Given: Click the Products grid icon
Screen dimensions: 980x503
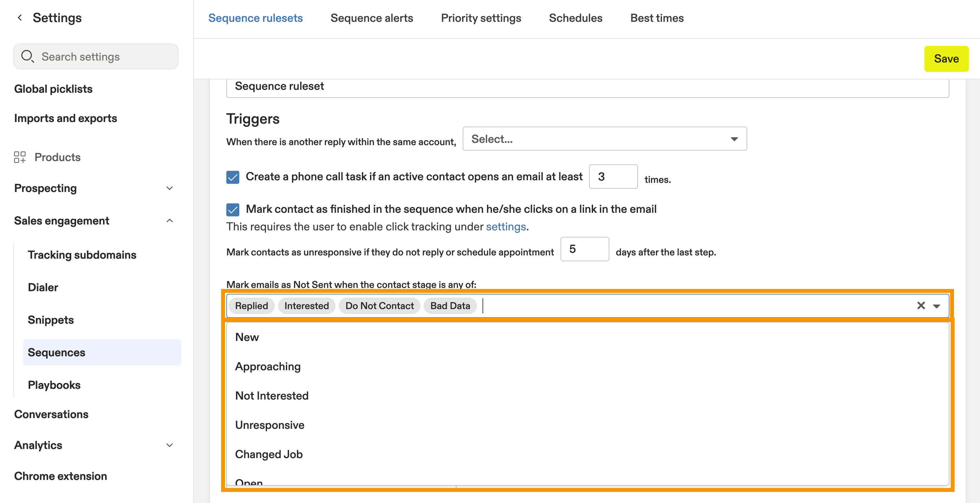Looking at the screenshot, I should (20, 157).
